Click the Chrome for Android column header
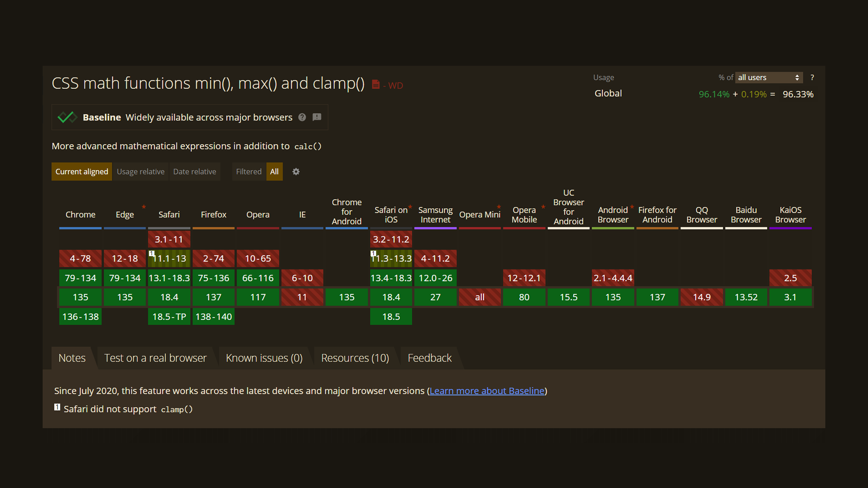This screenshot has width=868, height=488. (x=346, y=212)
